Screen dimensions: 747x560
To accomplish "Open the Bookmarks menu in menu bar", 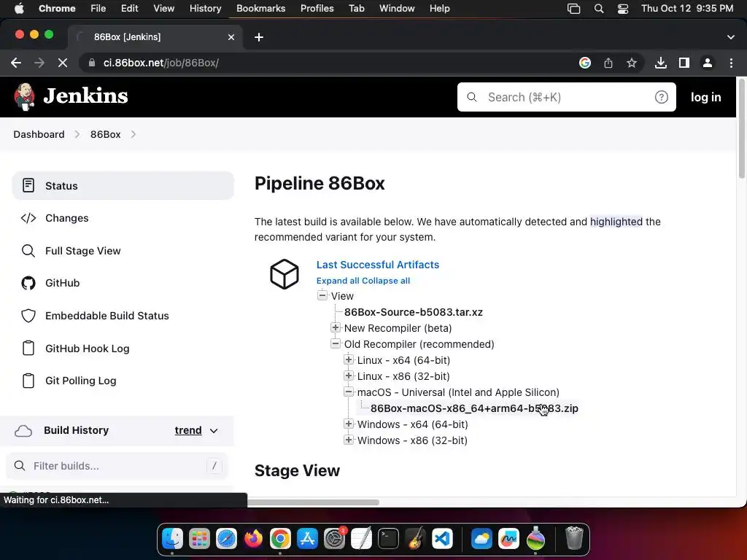I will click(260, 8).
